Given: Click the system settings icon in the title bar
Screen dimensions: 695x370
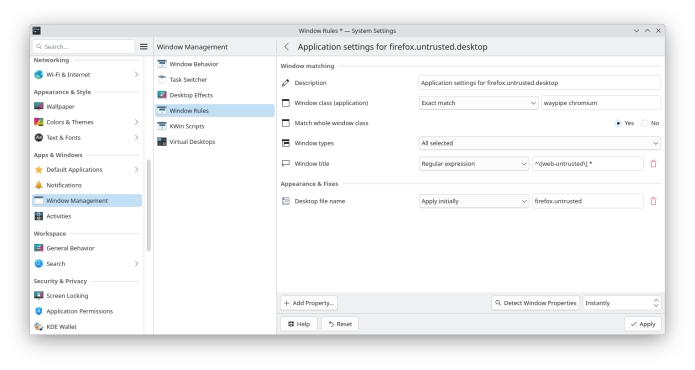Looking at the screenshot, I should point(37,31).
